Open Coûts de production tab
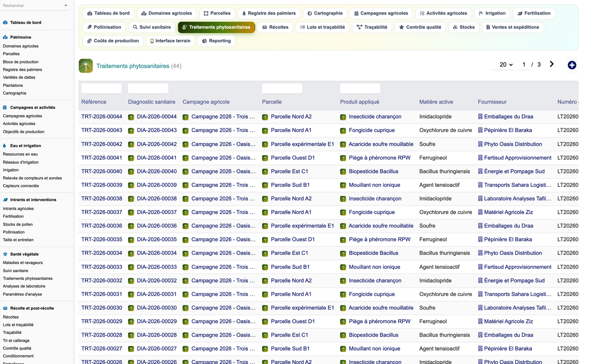589x364 pixels. 113,41
